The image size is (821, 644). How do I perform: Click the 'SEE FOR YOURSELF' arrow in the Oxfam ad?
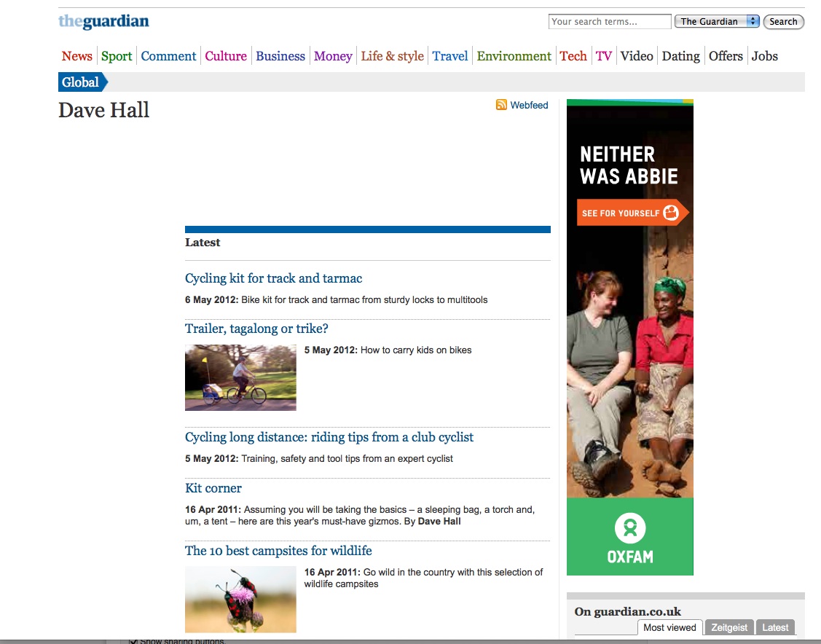(632, 213)
